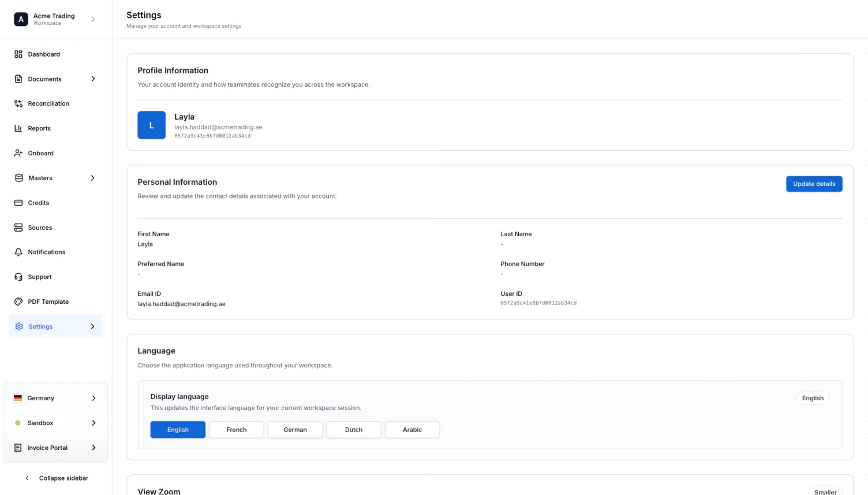Expand the Documents submenu chevron
Image resolution: width=868 pixels, height=495 pixels.
[x=93, y=79]
